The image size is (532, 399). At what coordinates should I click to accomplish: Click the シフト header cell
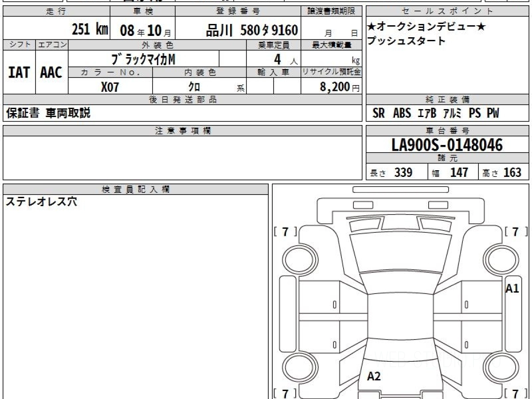[19, 45]
